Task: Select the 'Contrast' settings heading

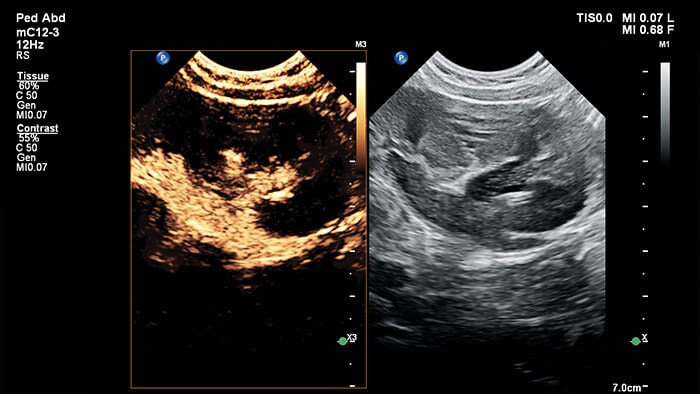Action: 38,128
